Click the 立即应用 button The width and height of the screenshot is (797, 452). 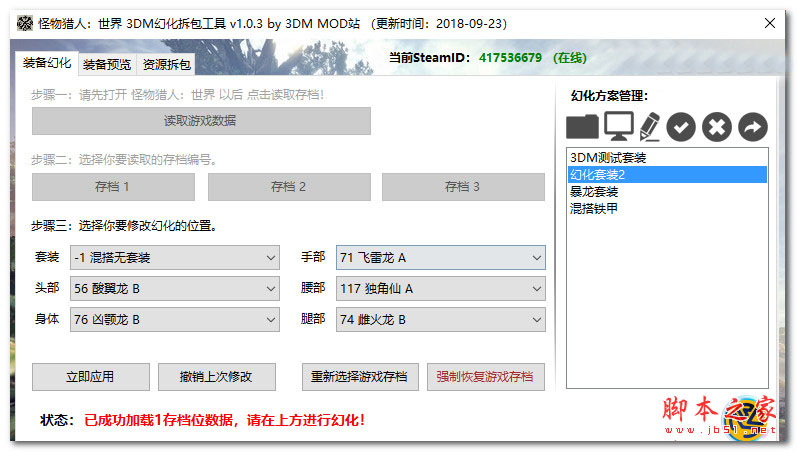pos(90,377)
